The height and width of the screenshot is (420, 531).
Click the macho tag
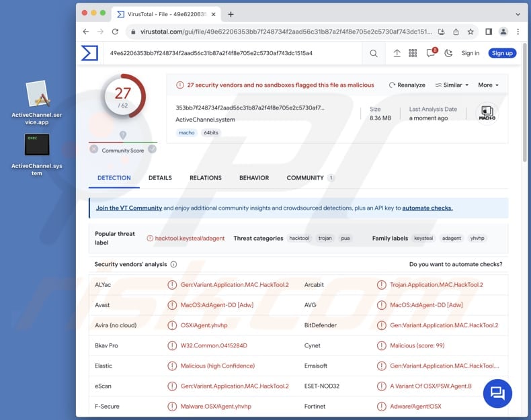(x=187, y=132)
